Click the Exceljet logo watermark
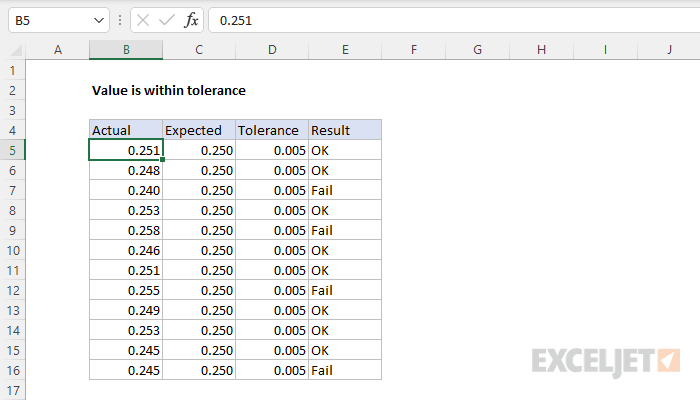The image size is (700, 400). point(606,361)
